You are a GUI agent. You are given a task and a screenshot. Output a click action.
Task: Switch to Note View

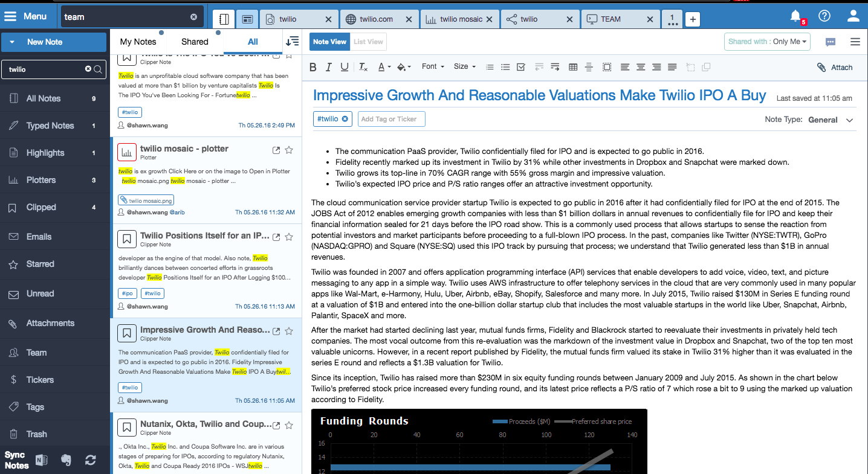329,42
